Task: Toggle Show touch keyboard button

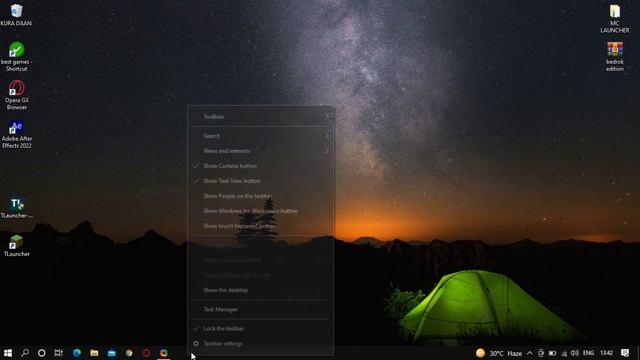Action: pyautogui.click(x=260, y=226)
